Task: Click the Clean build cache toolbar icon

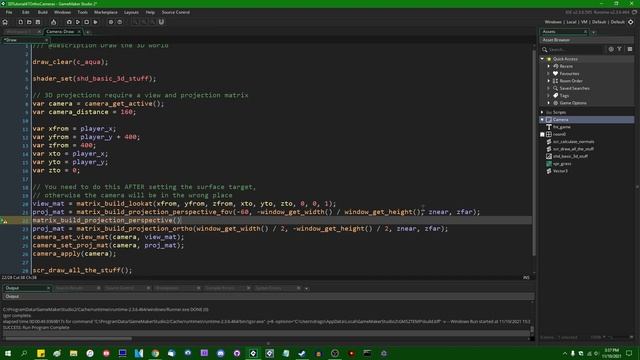Action: click(x=96, y=22)
